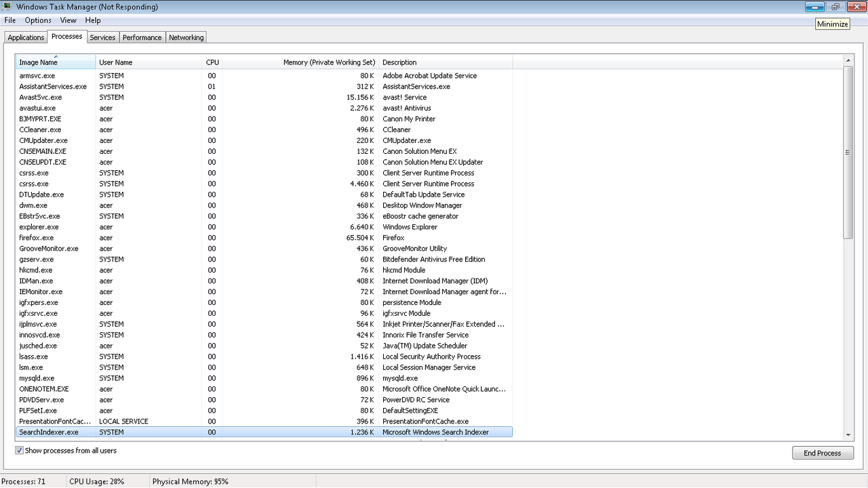
Task: Click the CPU Usage: 28% status entry
Action: point(97,481)
